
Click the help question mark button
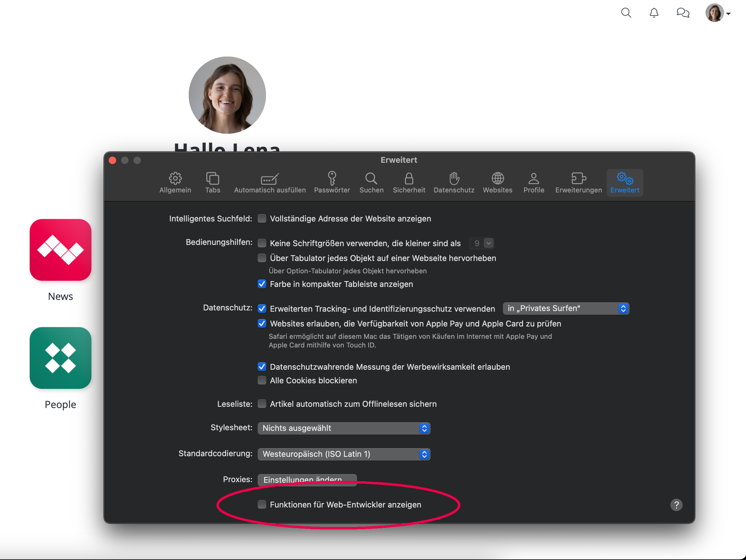coord(676,505)
